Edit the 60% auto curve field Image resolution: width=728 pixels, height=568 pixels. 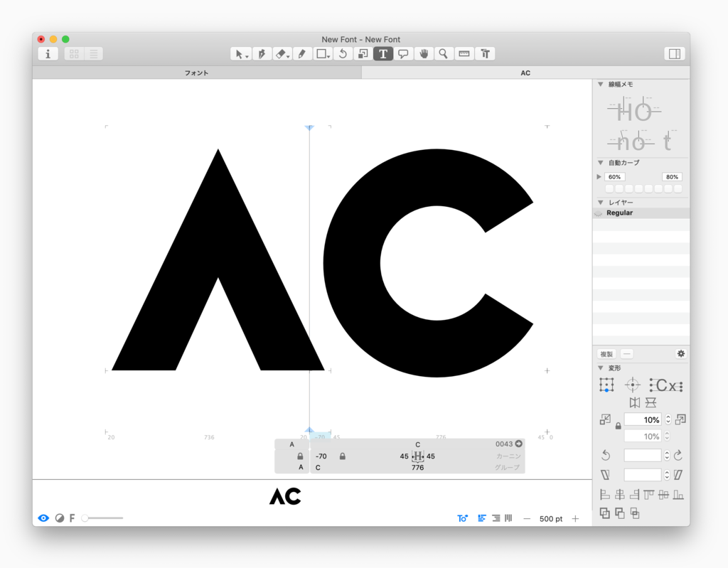615,177
